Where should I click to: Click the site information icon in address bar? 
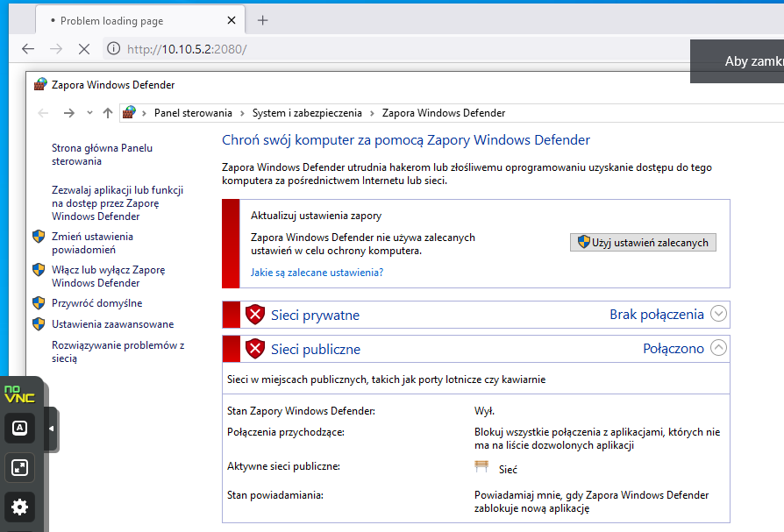point(113,49)
